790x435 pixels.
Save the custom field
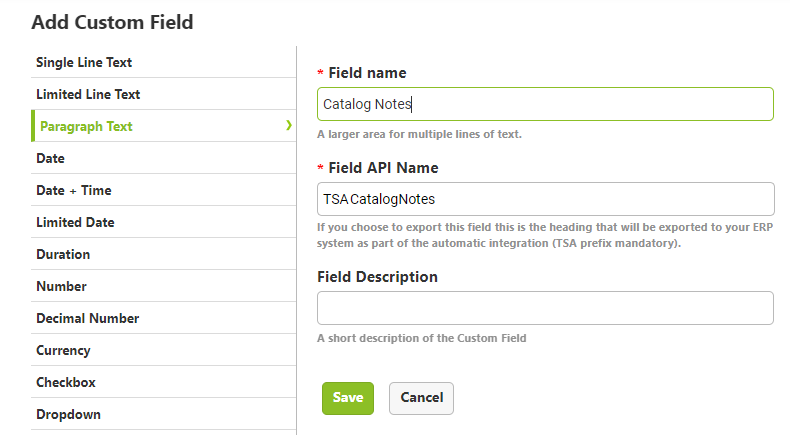coord(348,398)
